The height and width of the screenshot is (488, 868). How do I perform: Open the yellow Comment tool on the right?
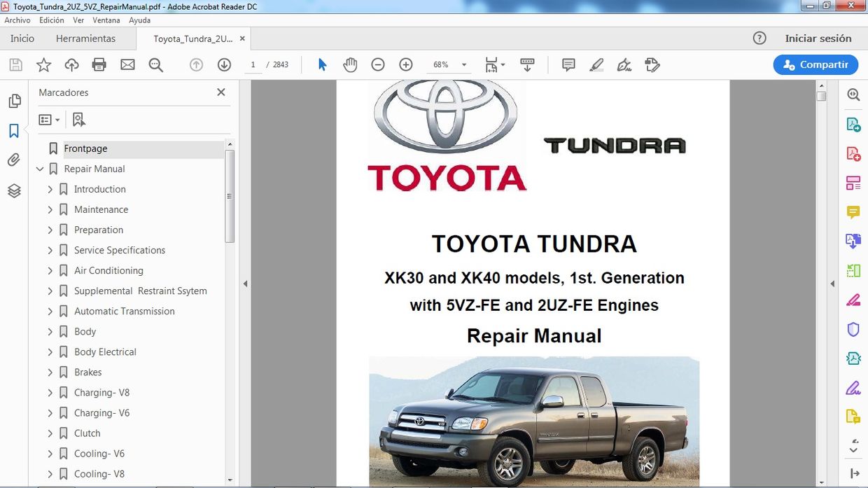coord(853,211)
